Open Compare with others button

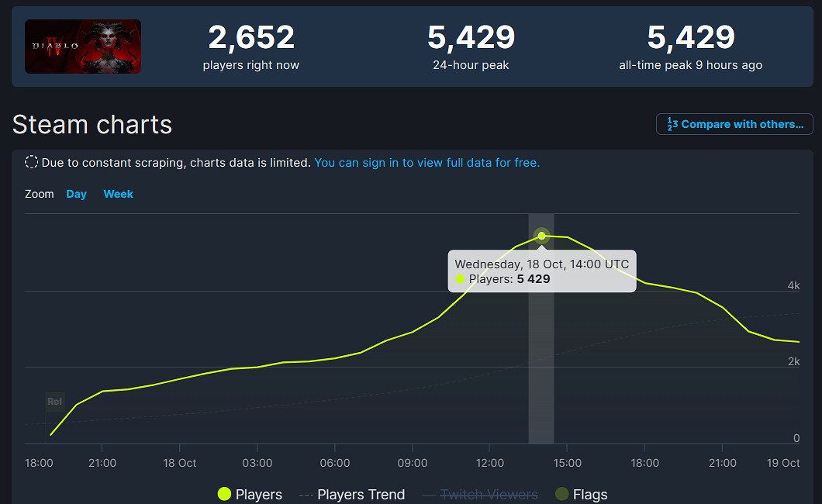(734, 124)
